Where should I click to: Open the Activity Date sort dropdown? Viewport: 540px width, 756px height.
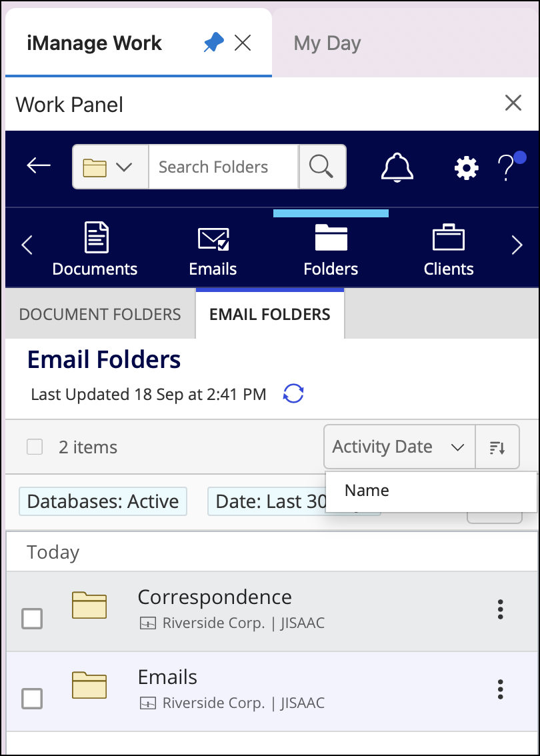tap(399, 447)
